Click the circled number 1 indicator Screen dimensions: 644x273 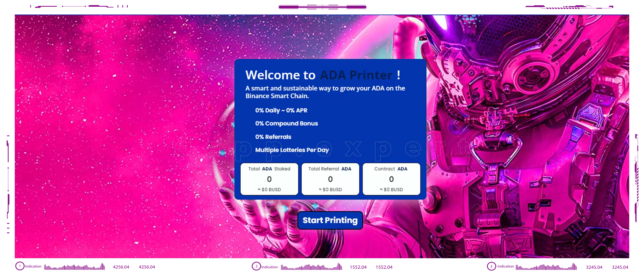pos(20,266)
